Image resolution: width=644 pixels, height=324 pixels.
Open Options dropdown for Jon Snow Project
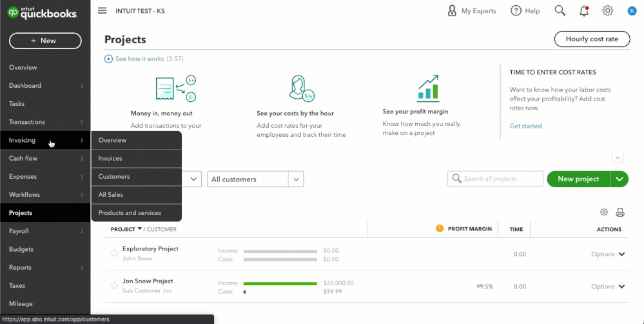[x=608, y=286]
